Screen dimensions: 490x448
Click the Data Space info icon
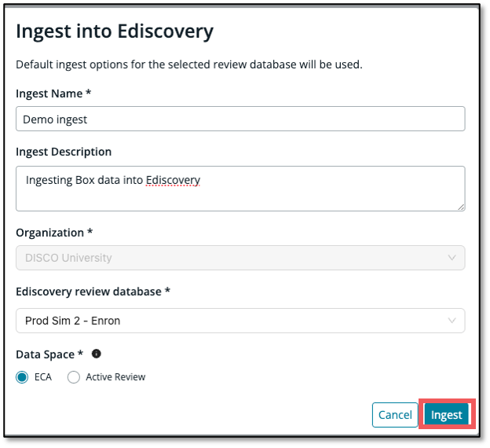click(x=97, y=354)
